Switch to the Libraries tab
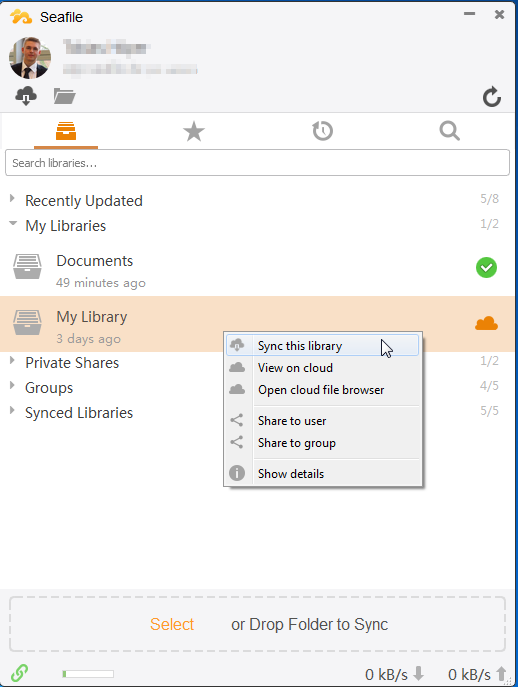 tap(66, 131)
